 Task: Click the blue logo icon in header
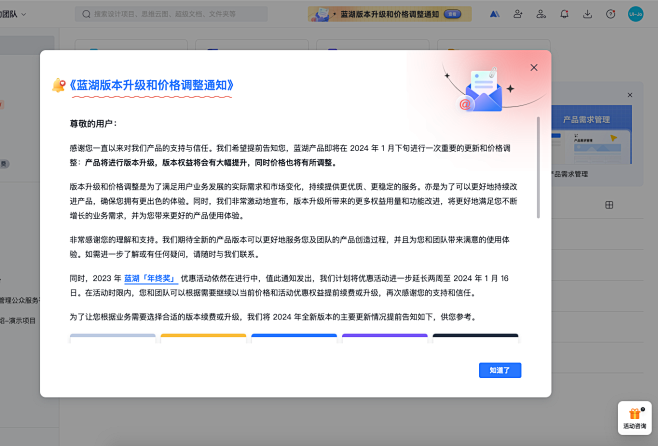pyautogui.click(x=495, y=14)
